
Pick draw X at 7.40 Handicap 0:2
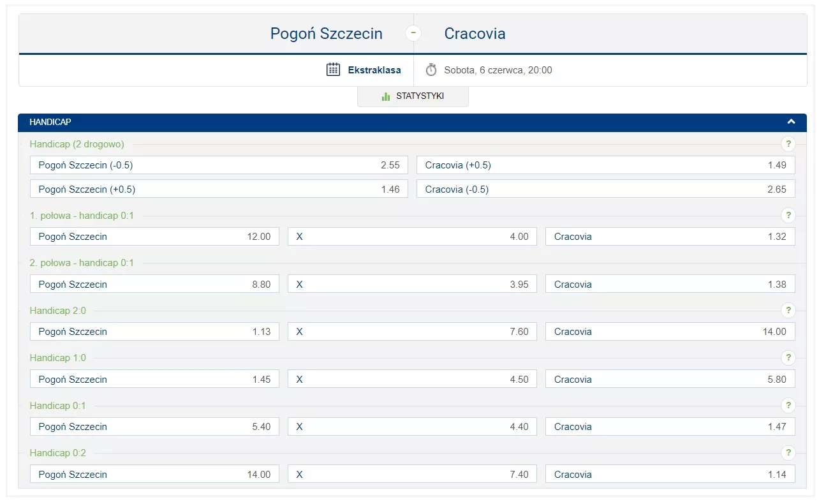(412, 474)
